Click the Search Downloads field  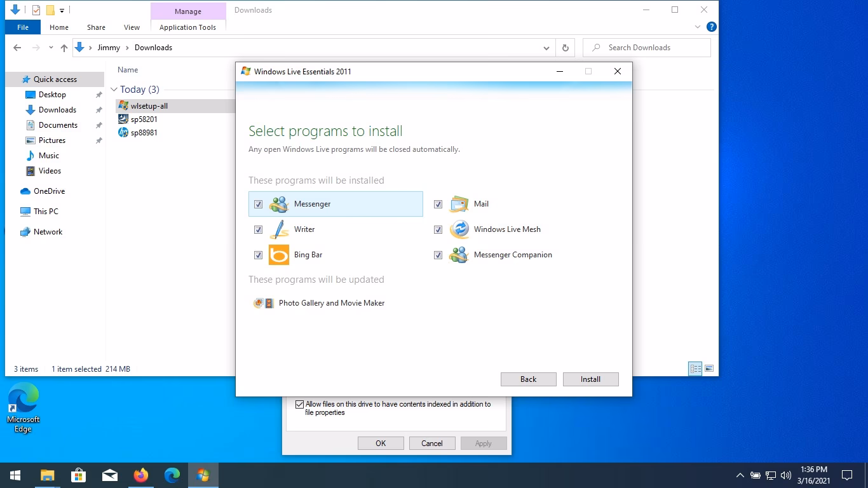pyautogui.click(x=647, y=48)
